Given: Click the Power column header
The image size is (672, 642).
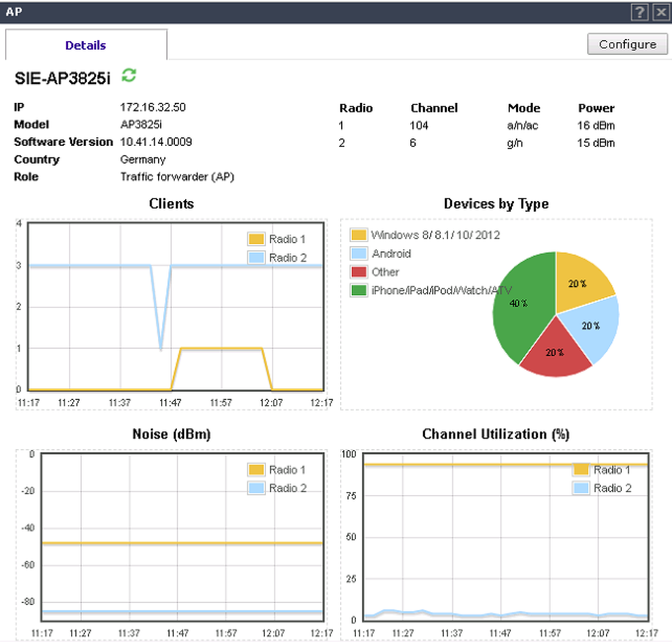Looking at the screenshot, I should pos(596,108).
